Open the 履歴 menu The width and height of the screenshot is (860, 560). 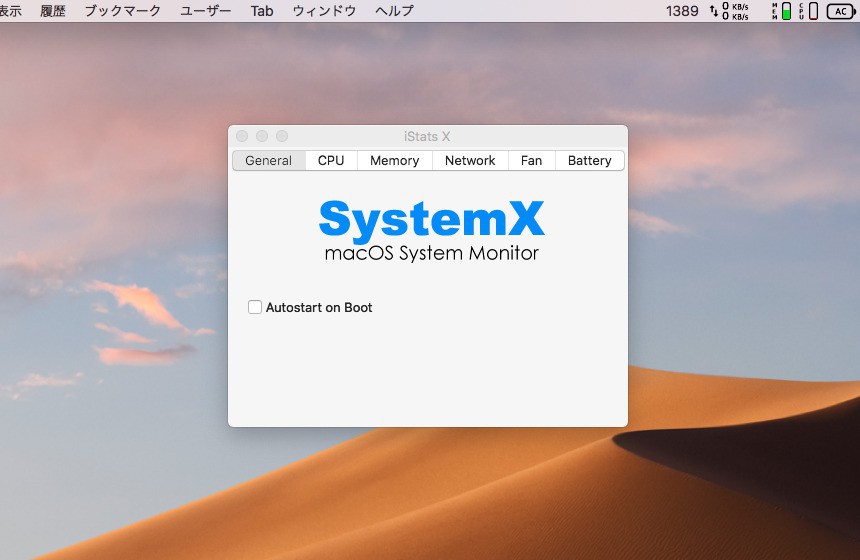pos(53,11)
